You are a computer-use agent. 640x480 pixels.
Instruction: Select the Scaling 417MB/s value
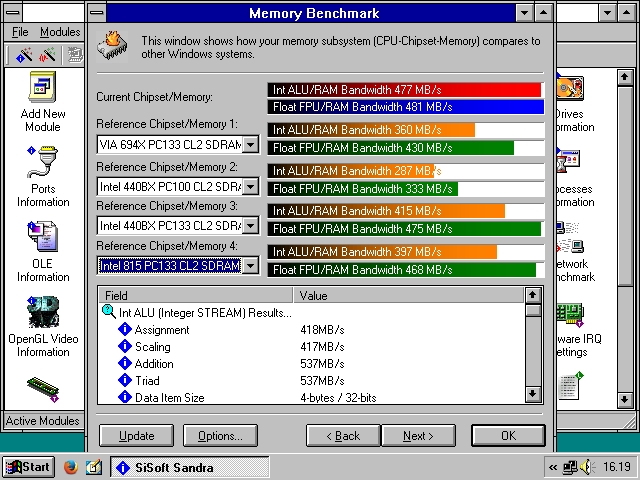click(x=322, y=347)
